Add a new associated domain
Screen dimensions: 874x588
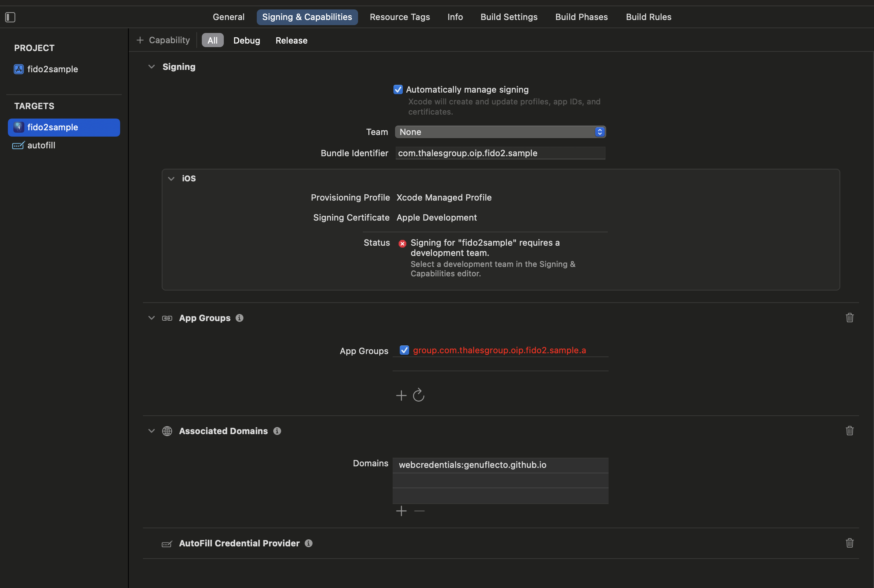pyautogui.click(x=401, y=511)
